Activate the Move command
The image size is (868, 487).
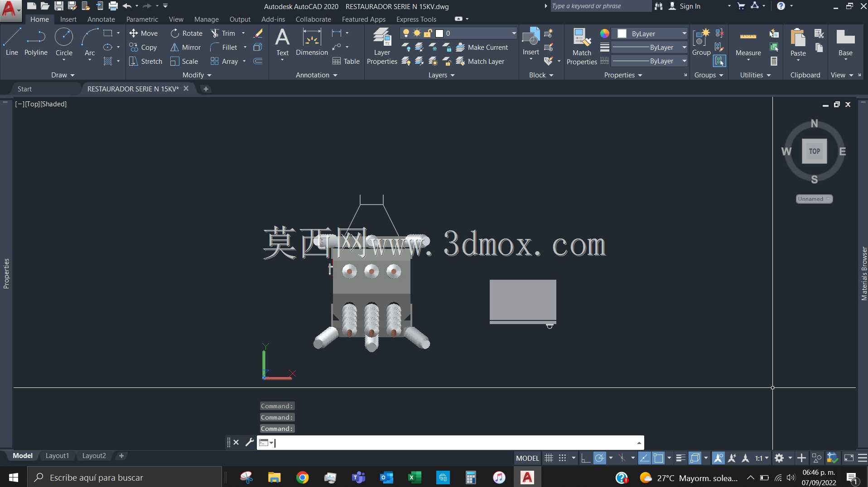(x=144, y=33)
